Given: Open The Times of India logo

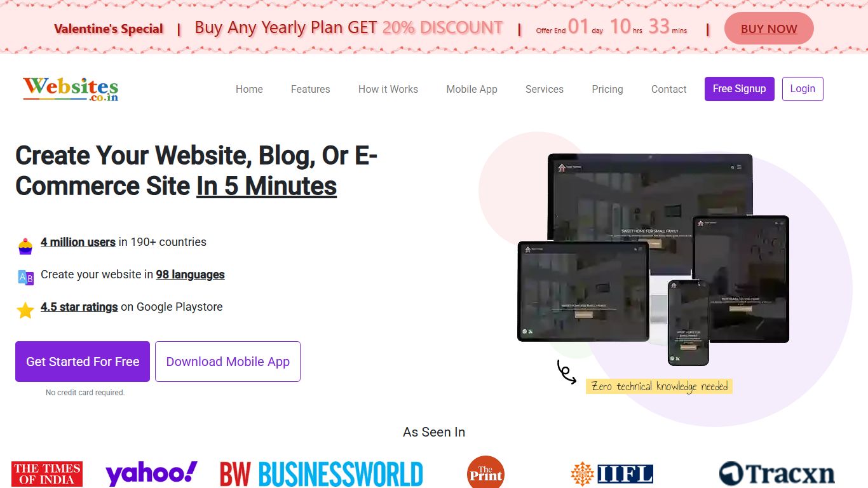Looking at the screenshot, I should pos(47,474).
